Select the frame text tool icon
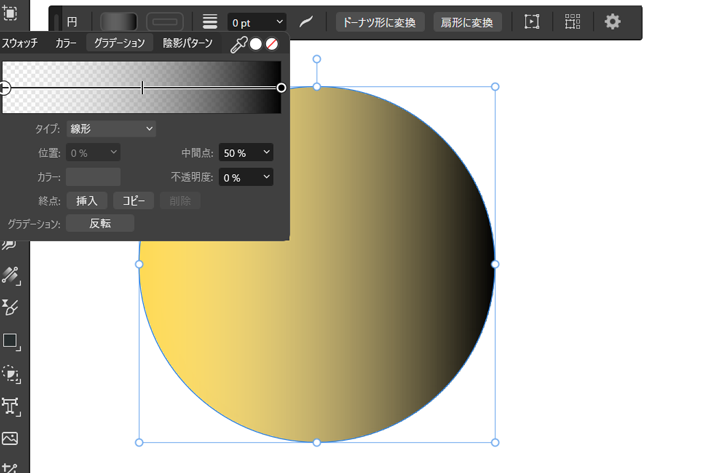715x473 pixels. [x=11, y=406]
